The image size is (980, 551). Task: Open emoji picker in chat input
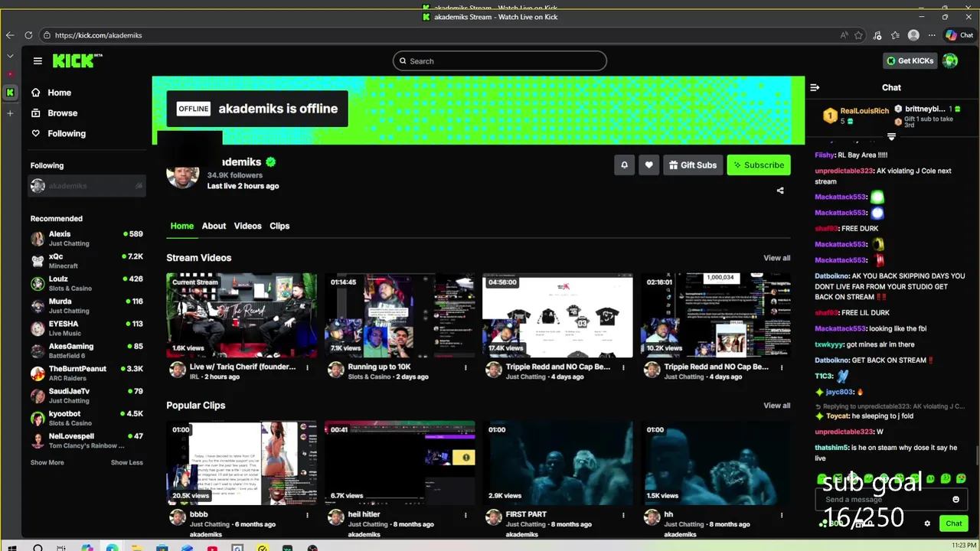pos(955,499)
